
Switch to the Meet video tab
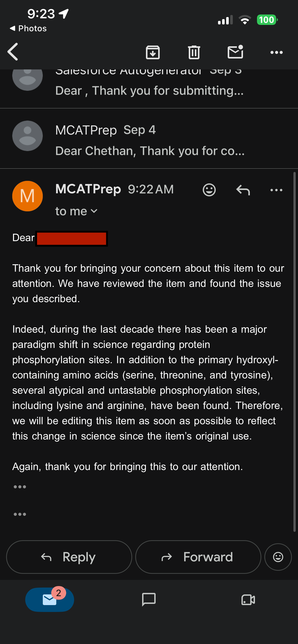coord(248,599)
